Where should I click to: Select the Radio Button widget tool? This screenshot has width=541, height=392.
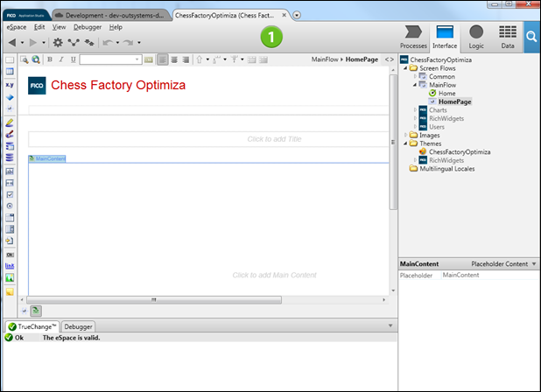coord(10,206)
